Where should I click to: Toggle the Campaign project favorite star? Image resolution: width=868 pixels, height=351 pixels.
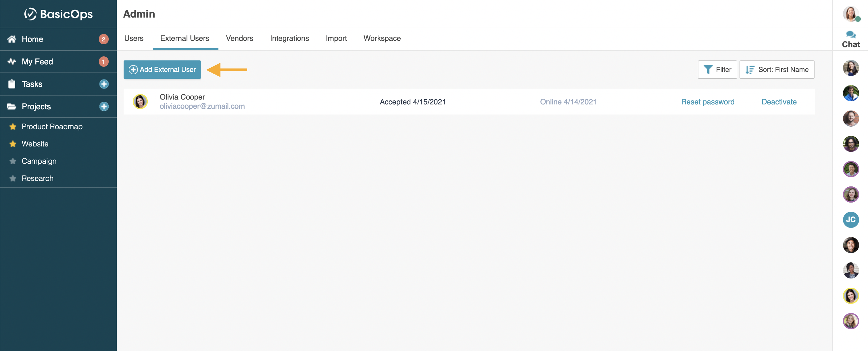click(13, 161)
